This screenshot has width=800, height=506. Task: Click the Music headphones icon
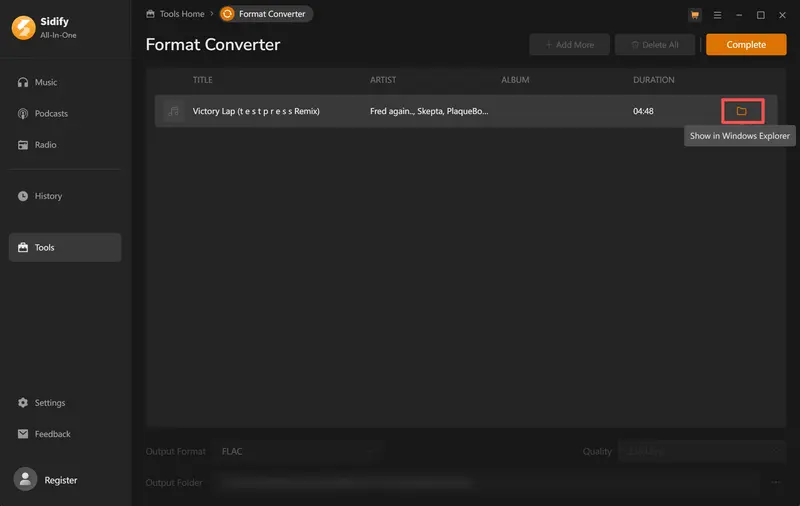coord(23,82)
